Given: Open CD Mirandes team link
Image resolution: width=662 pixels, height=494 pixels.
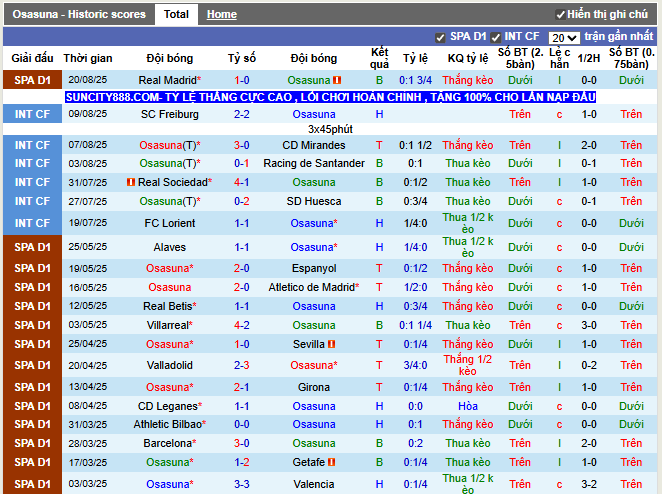Looking at the screenshot, I should click(x=314, y=145).
